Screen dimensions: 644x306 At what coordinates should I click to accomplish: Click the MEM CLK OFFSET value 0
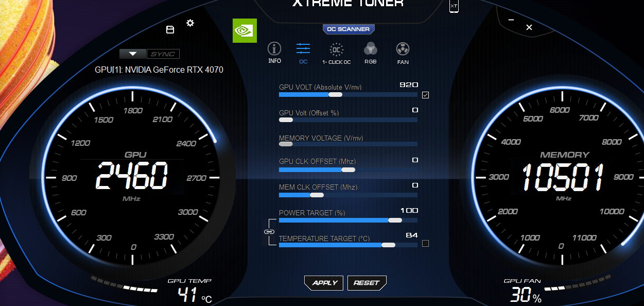415,185
